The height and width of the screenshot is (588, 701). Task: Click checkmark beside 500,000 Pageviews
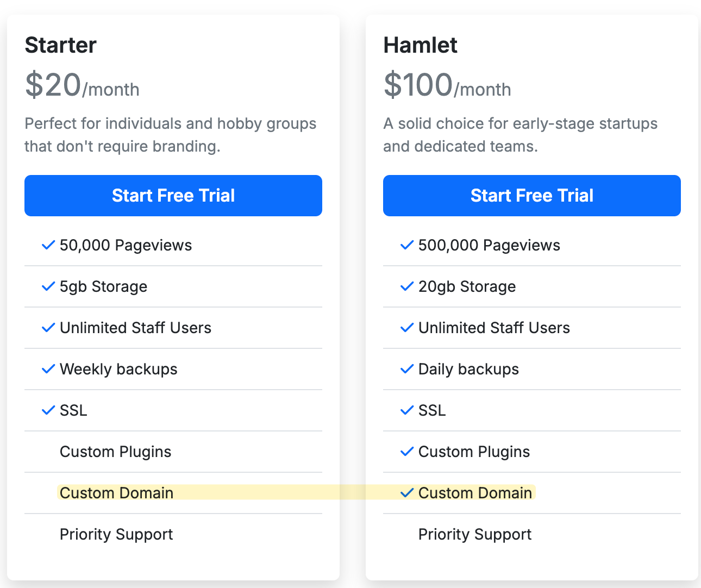tap(407, 245)
